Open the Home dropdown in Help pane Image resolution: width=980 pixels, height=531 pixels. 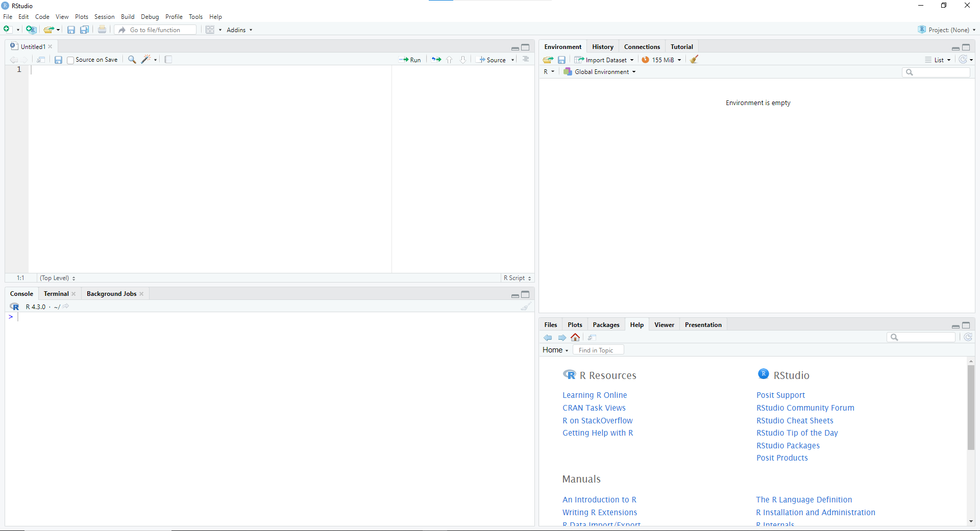point(555,350)
